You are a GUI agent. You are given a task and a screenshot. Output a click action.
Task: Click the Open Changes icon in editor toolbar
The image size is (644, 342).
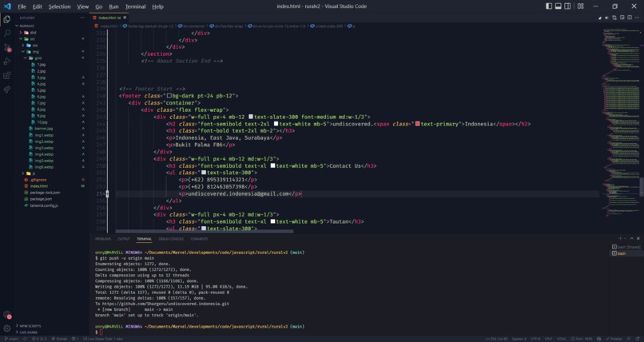614,18
